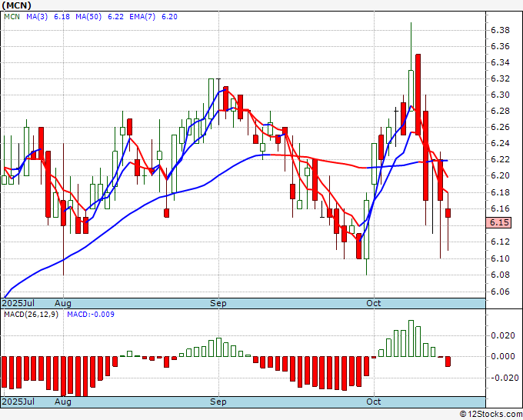Screen dimensions: 523x420
Task: Select the MA(50) legend label
Action: pos(88,17)
